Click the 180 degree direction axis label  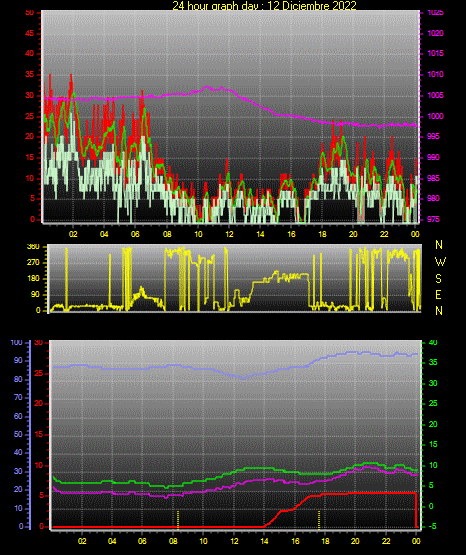33,279
